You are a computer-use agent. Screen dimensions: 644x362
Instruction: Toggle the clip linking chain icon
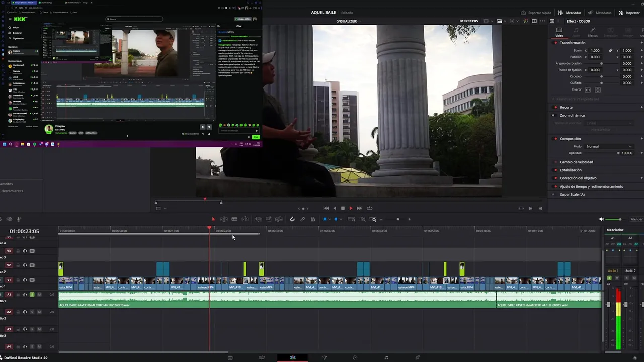[x=302, y=219]
